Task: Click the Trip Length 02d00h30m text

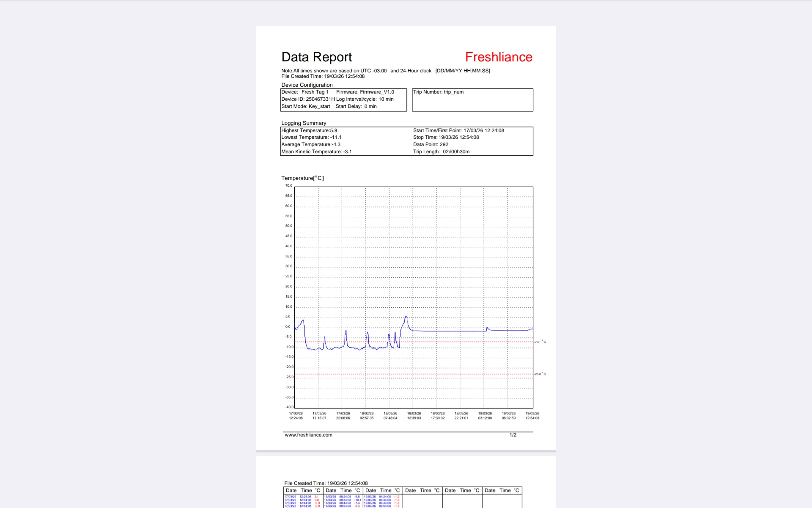Action: tap(441, 152)
